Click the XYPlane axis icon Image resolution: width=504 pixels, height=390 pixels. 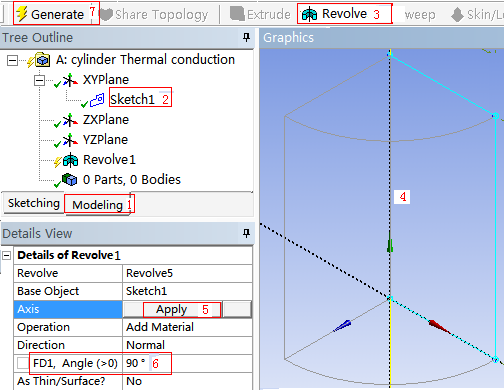coord(69,80)
